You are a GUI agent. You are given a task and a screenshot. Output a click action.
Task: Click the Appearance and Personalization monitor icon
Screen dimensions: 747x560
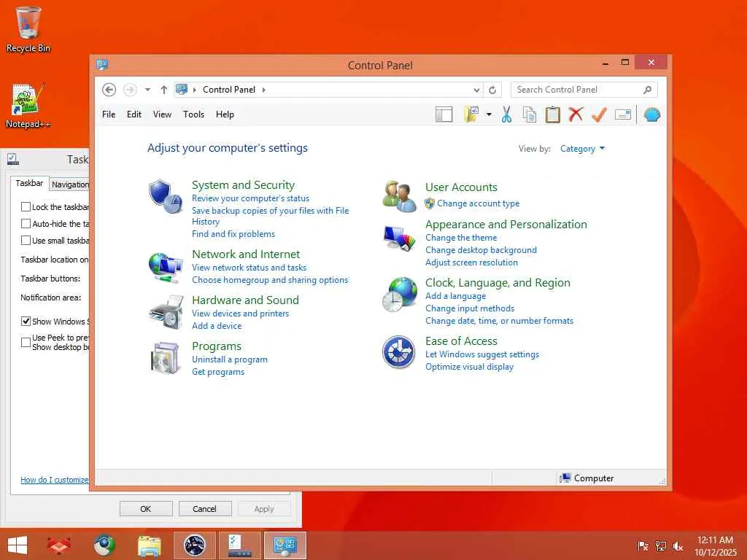point(399,238)
